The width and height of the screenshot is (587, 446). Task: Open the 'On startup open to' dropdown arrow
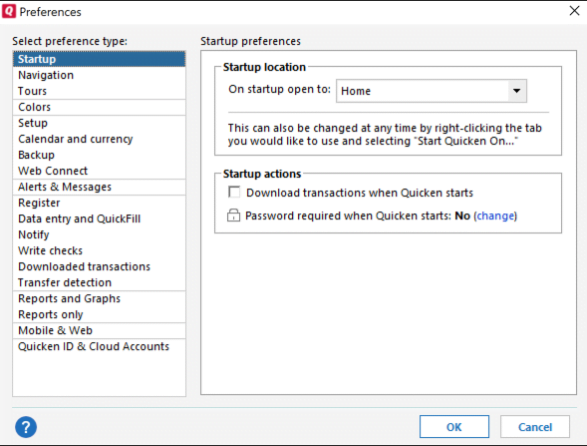pos(517,91)
